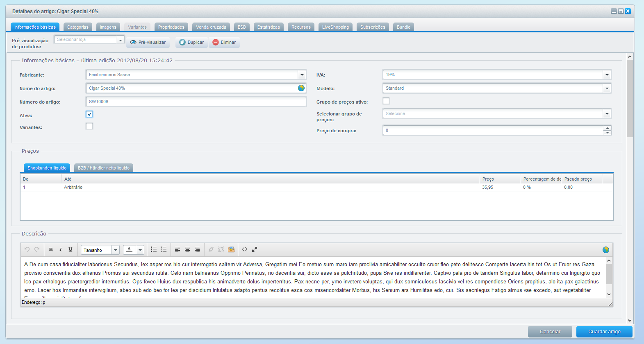
Task: Open the media manager icon in the editor
Action: tap(231, 249)
